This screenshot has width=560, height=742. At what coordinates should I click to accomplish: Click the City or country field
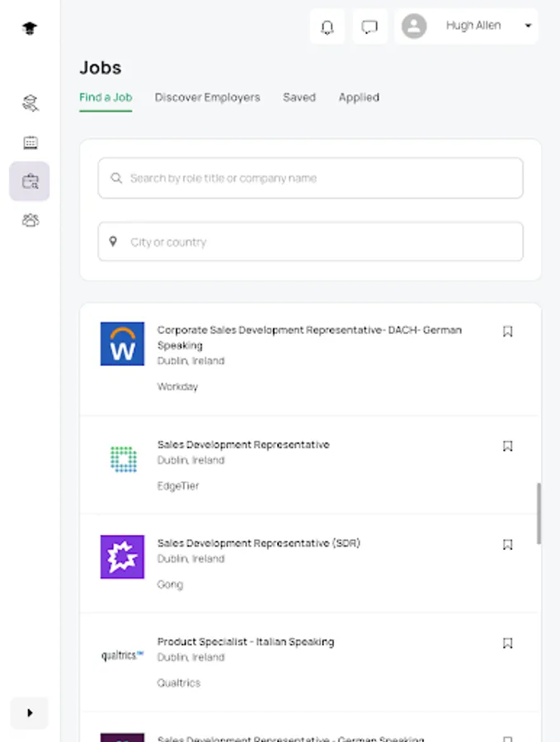tap(310, 242)
